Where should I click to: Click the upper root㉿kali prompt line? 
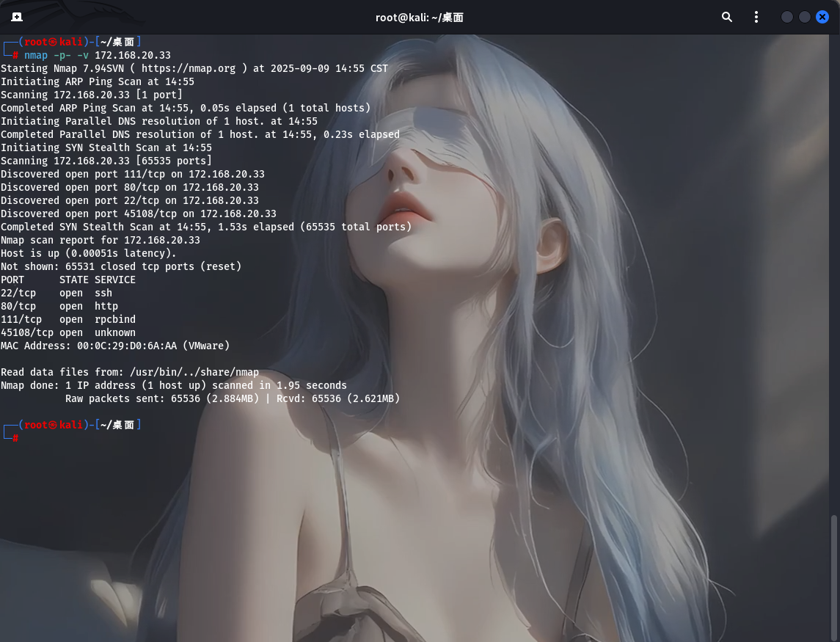73,42
